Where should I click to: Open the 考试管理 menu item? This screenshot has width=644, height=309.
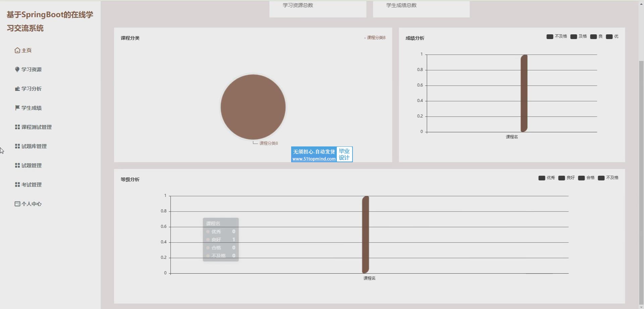[32, 185]
